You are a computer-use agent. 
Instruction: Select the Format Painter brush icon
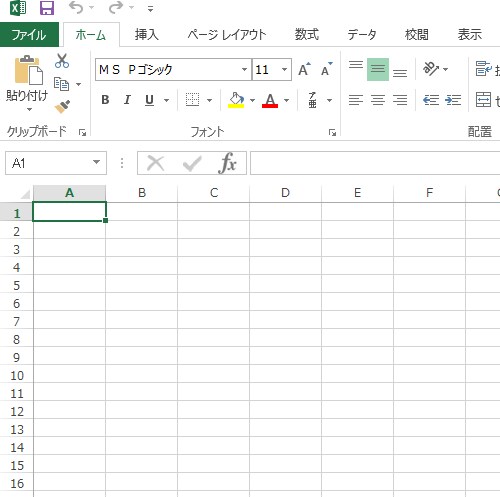[62, 107]
